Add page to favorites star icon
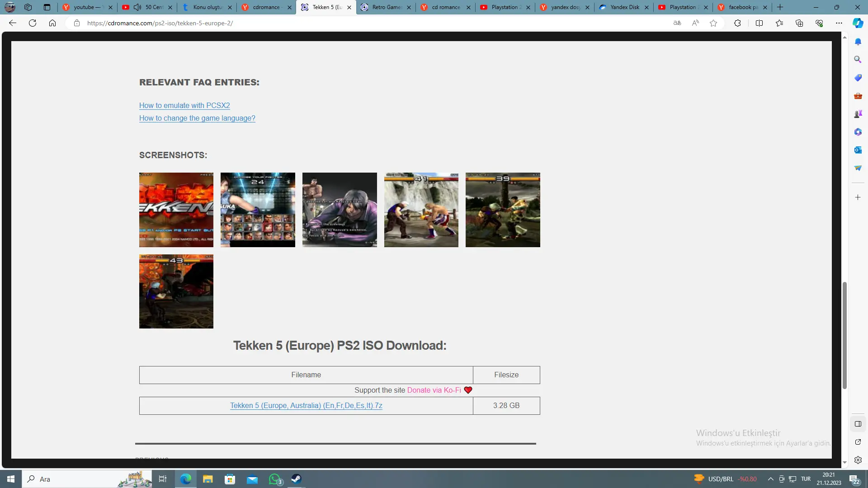 pos(713,23)
